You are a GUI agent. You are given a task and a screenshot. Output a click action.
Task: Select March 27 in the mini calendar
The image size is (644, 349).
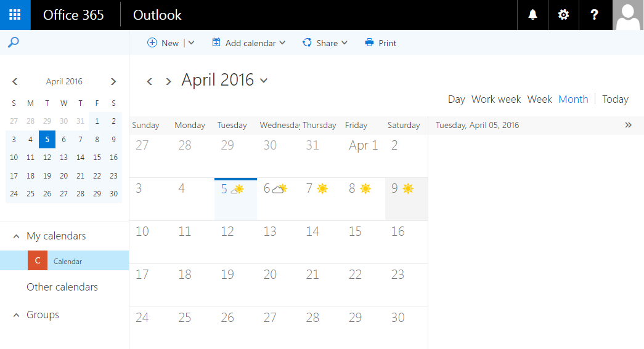tap(14, 121)
